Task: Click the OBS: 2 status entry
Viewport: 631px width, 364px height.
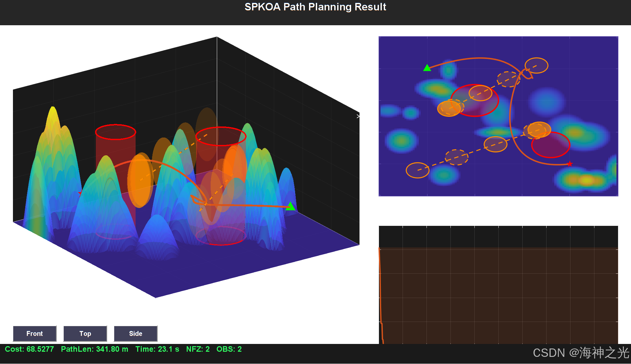Action: (x=229, y=349)
